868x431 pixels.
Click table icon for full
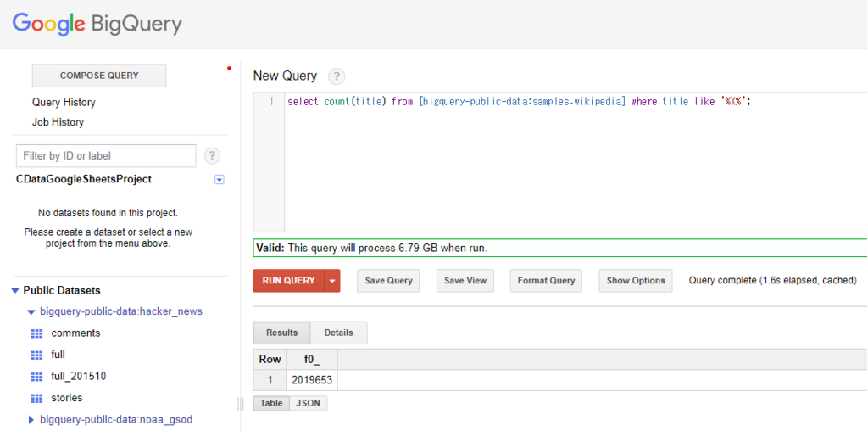(x=36, y=355)
